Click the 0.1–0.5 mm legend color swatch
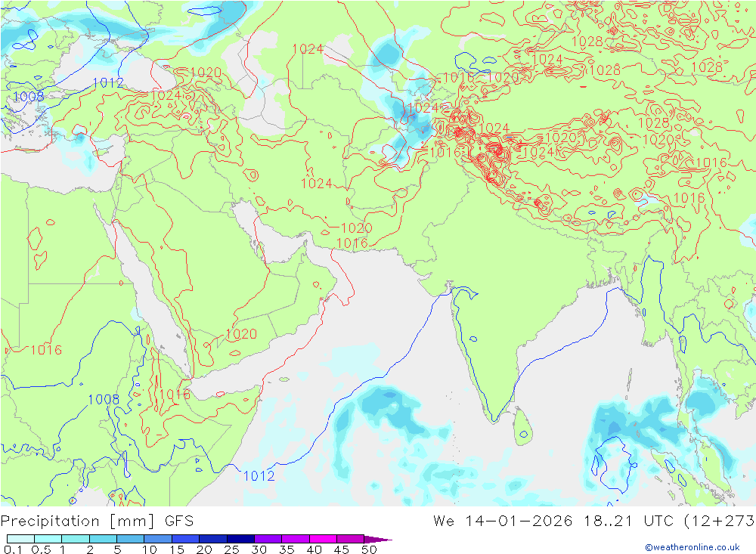 (x=20, y=539)
